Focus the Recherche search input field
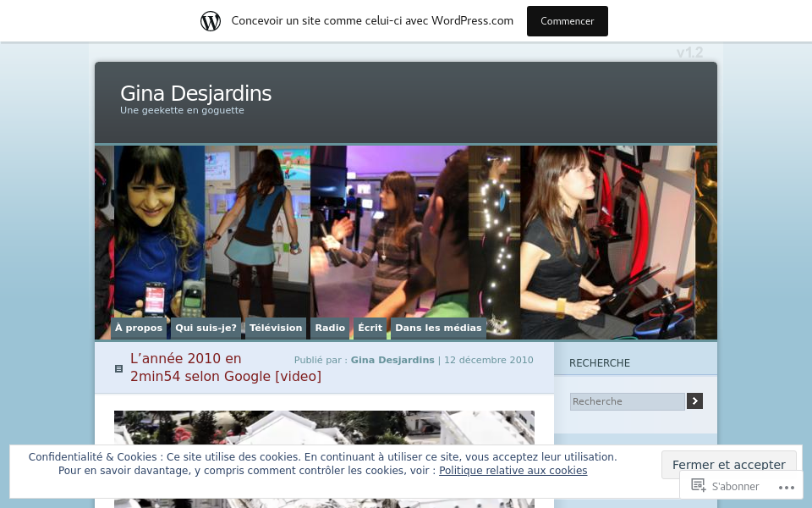 tap(627, 401)
